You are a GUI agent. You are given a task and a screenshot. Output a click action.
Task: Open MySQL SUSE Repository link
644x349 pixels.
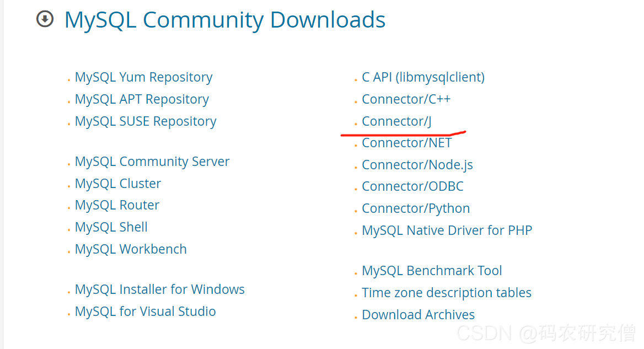click(146, 121)
